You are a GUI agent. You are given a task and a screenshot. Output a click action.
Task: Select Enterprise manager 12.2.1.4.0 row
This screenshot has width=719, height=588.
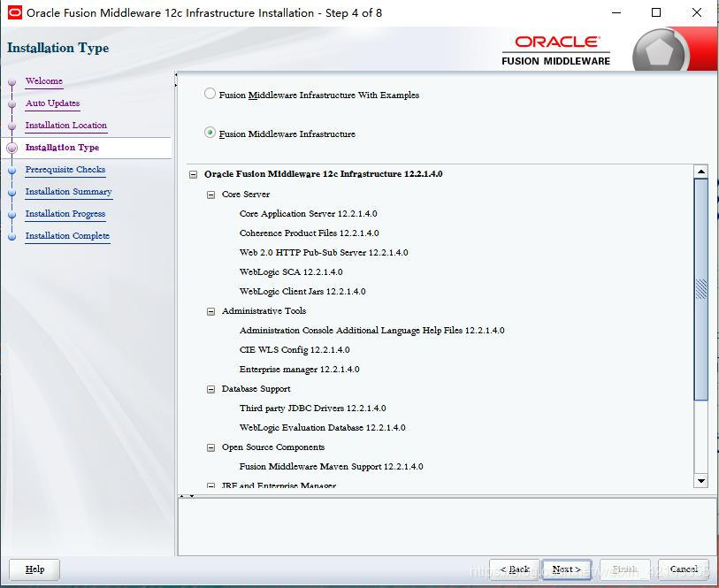point(300,370)
